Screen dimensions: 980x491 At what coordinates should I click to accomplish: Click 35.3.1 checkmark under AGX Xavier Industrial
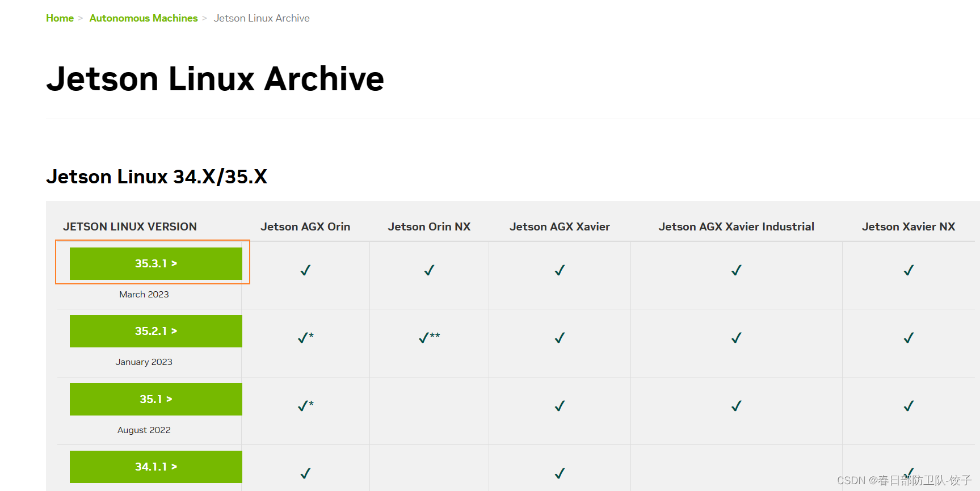[x=737, y=270]
